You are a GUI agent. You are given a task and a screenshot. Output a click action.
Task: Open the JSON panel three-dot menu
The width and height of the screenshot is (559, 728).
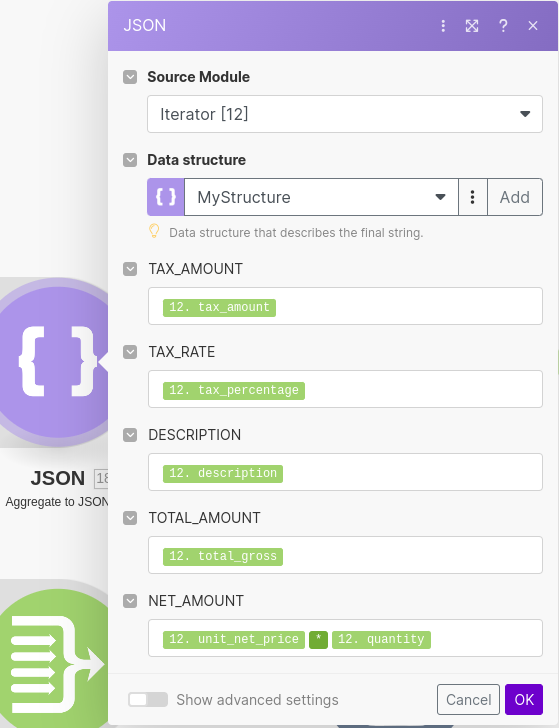tap(443, 26)
